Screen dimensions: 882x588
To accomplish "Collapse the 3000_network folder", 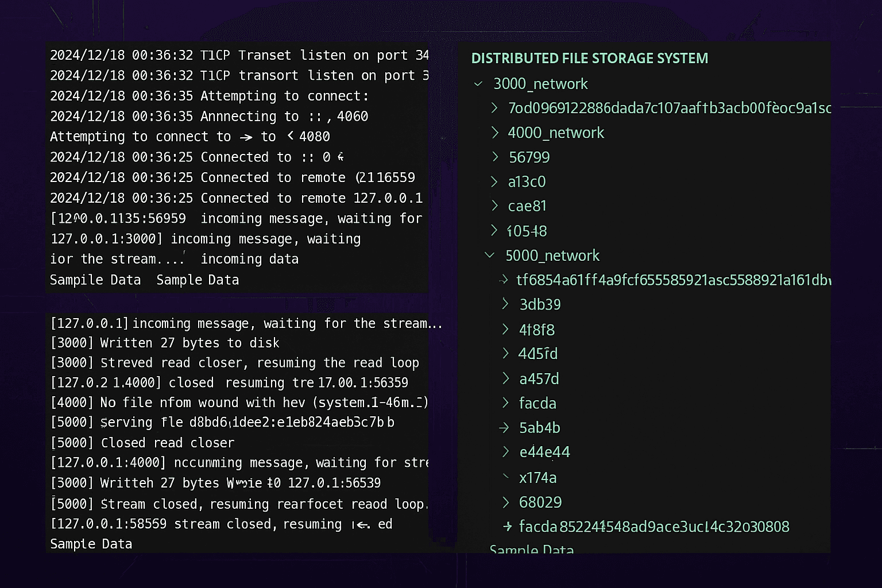I will [x=478, y=84].
